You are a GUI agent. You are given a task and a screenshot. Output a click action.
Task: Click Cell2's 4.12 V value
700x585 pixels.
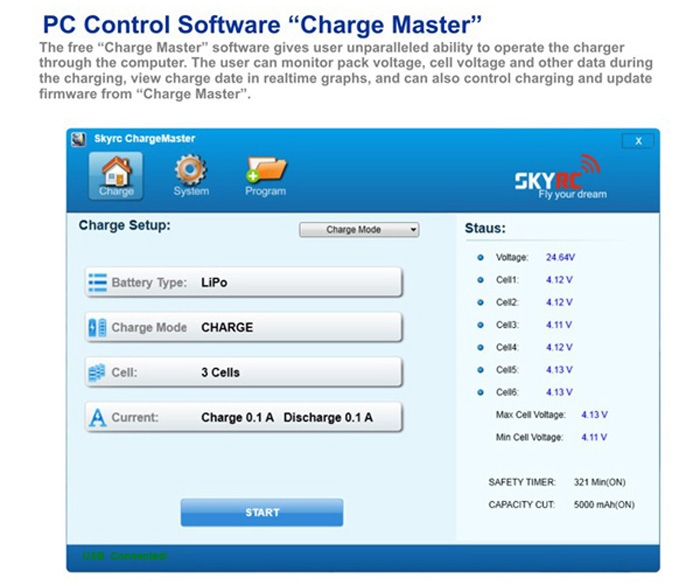pos(559,302)
